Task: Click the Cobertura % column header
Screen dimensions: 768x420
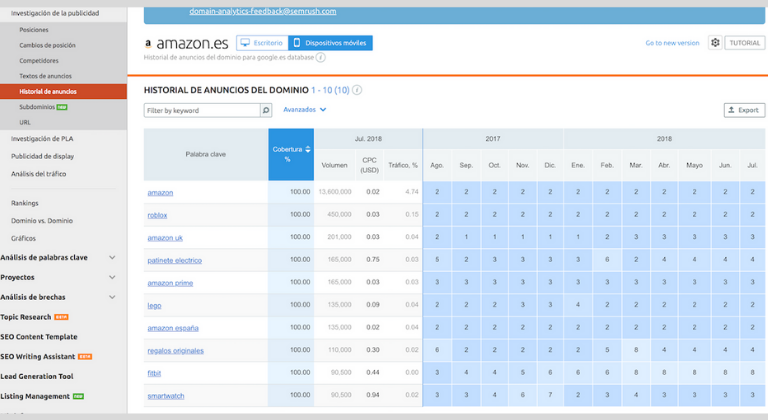Action: coord(291,154)
